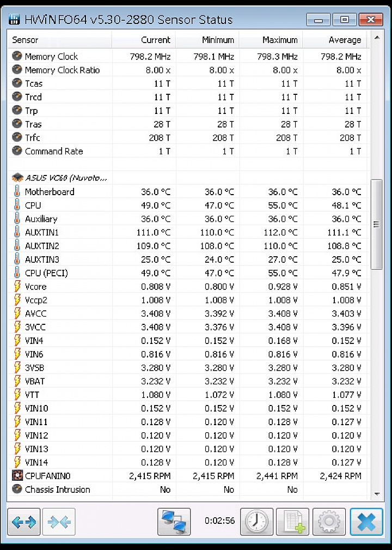This screenshot has width=392, height=550.
Task: Click the Command Rate gauge icon
Action: (x=17, y=151)
